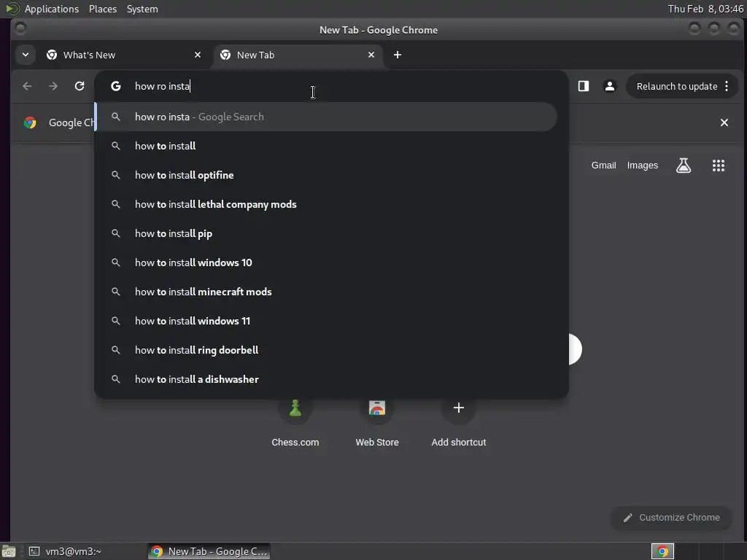Pick 'how to install a dishwasher' suggestion
Image resolution: width=747 pixels, height=560 pixels.
(326, 379)
